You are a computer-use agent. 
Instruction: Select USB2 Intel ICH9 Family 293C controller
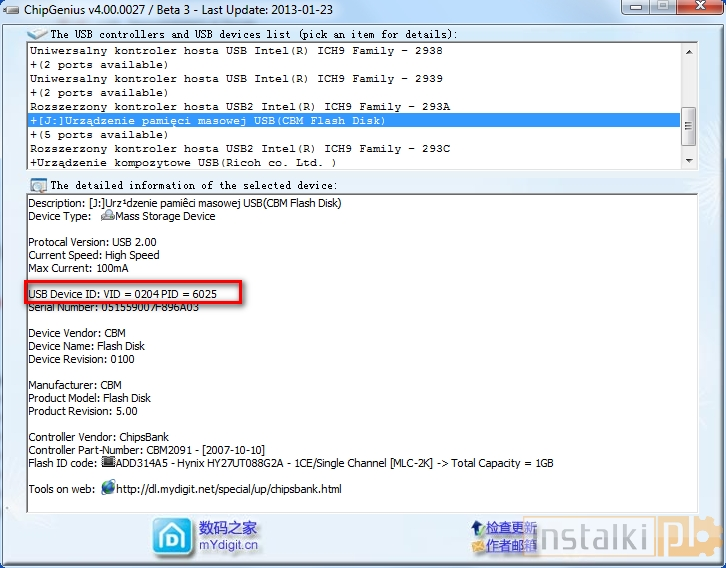point(240,148)
